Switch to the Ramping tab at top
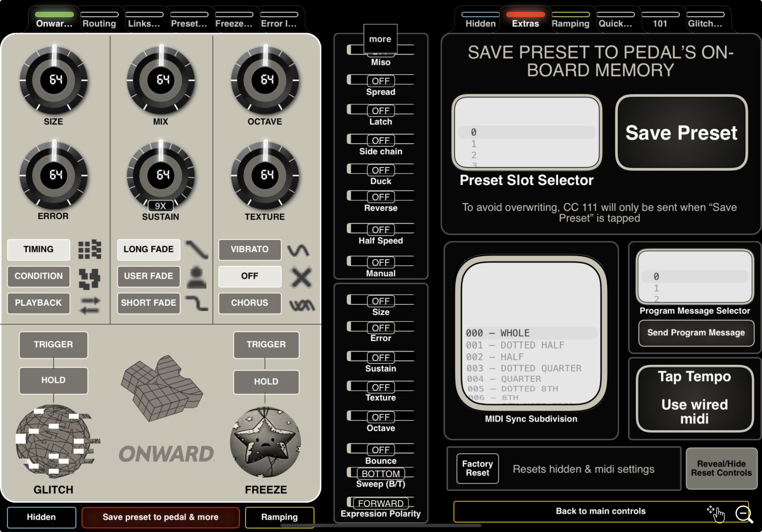 pos(571,20)
